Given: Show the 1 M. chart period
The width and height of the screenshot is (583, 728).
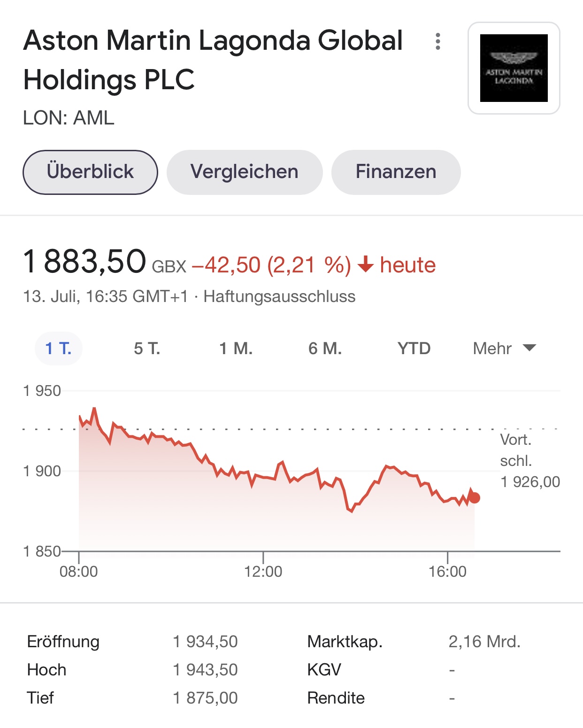Looking at the screenshot, I should (236, 349).
